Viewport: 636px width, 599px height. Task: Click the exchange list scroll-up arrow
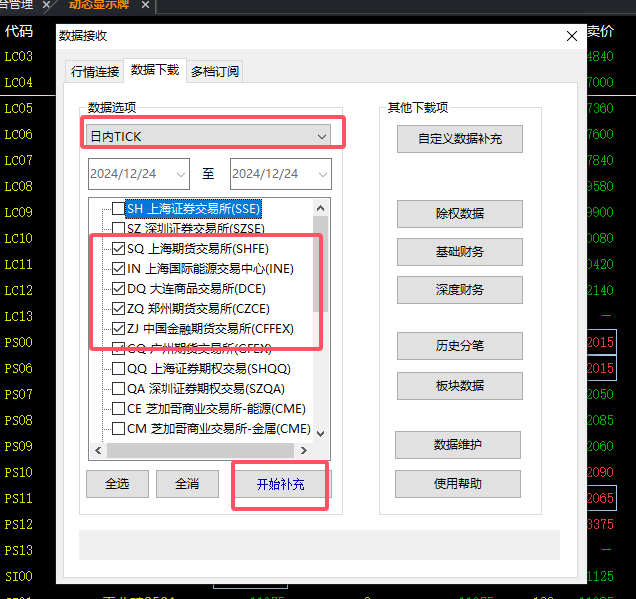tap(320, 208)
